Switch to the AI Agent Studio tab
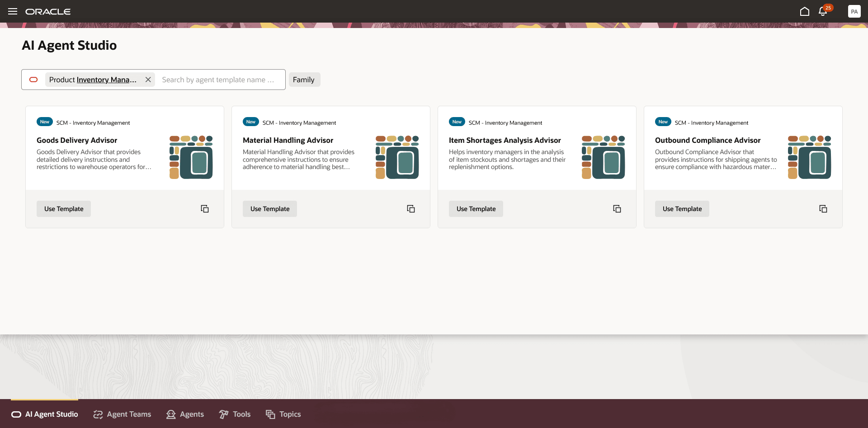The width and height of the screenshot is (868, 428). tap(45, 414)
